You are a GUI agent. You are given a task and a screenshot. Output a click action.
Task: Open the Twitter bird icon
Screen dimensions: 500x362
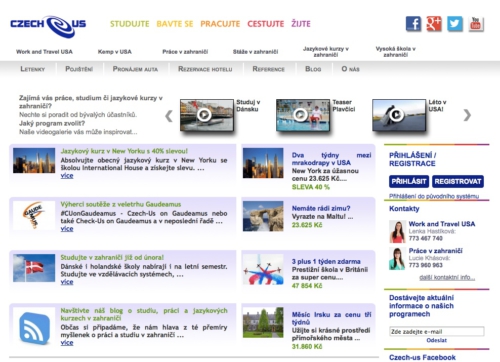[455, 24]
